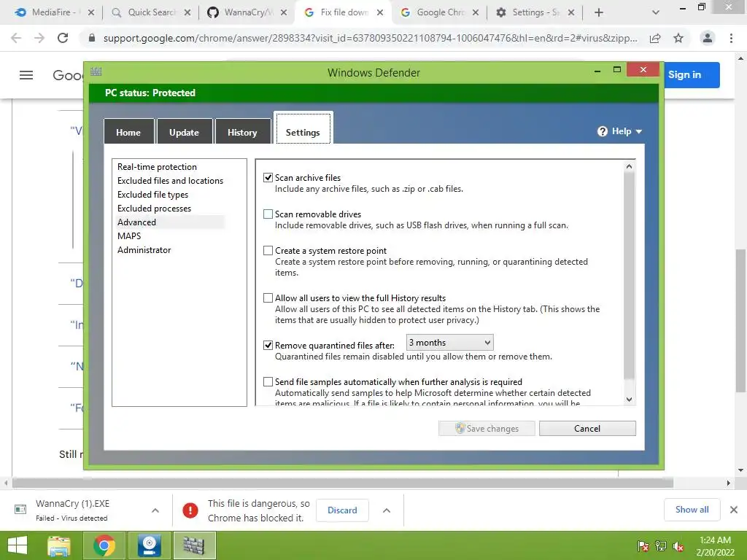Select Excluded files and locations

tap(170, 181)
